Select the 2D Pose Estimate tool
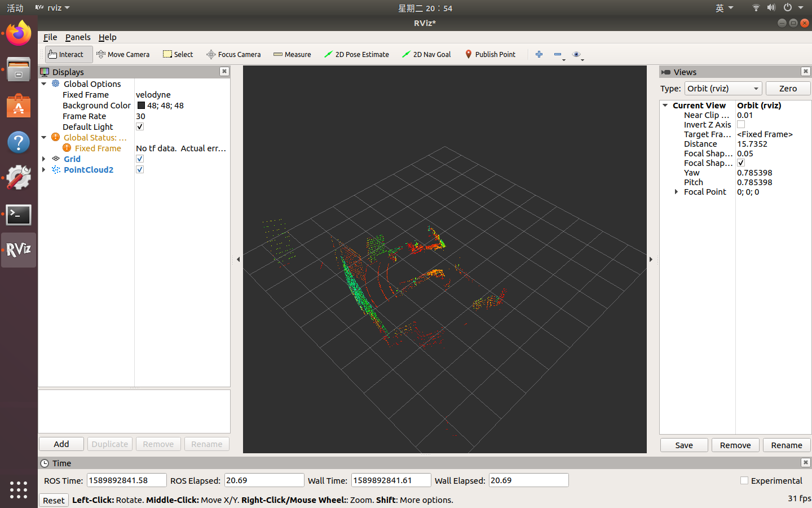 pos(356,54)
